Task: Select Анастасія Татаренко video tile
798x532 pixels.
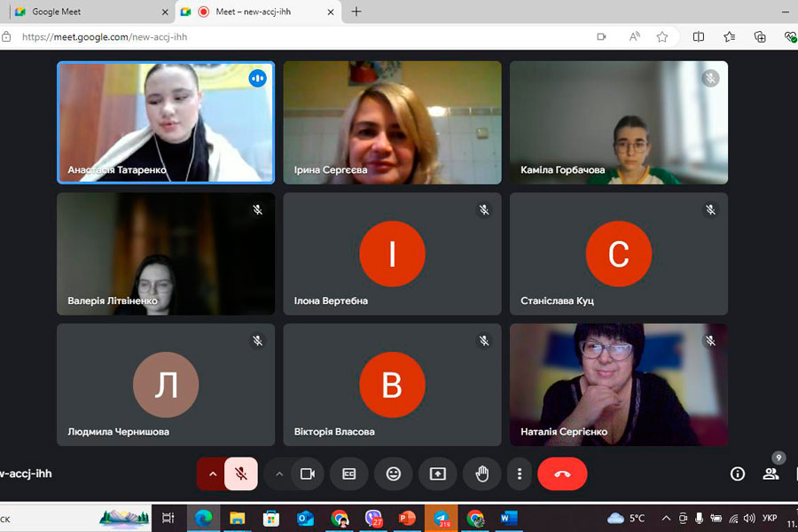Action: click(166, 122)
